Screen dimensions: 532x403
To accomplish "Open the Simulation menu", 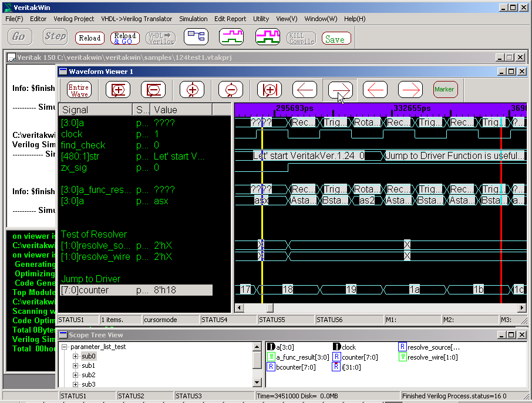I will 193,19.
